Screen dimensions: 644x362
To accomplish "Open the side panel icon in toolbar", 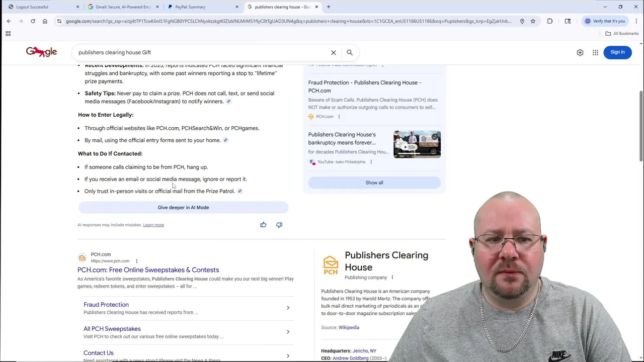I will click(568, 21).
